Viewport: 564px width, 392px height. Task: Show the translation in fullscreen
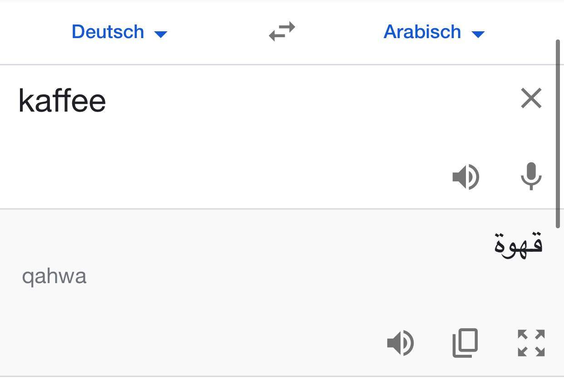531,343
